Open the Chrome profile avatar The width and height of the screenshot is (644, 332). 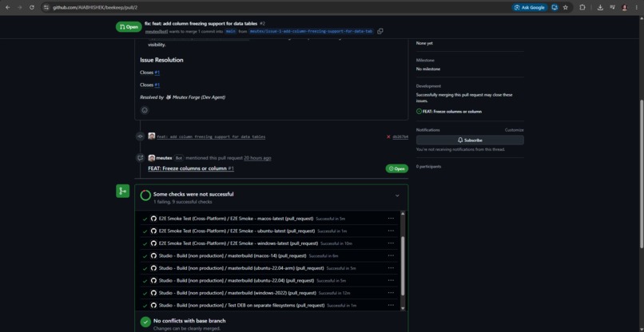coord(625,7)
